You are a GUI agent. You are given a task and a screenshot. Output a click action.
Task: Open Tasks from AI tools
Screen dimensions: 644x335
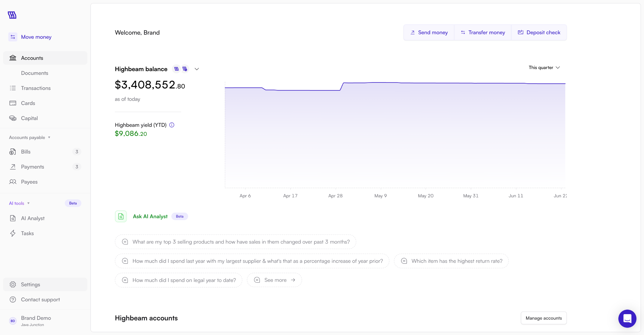coord(27,233)
